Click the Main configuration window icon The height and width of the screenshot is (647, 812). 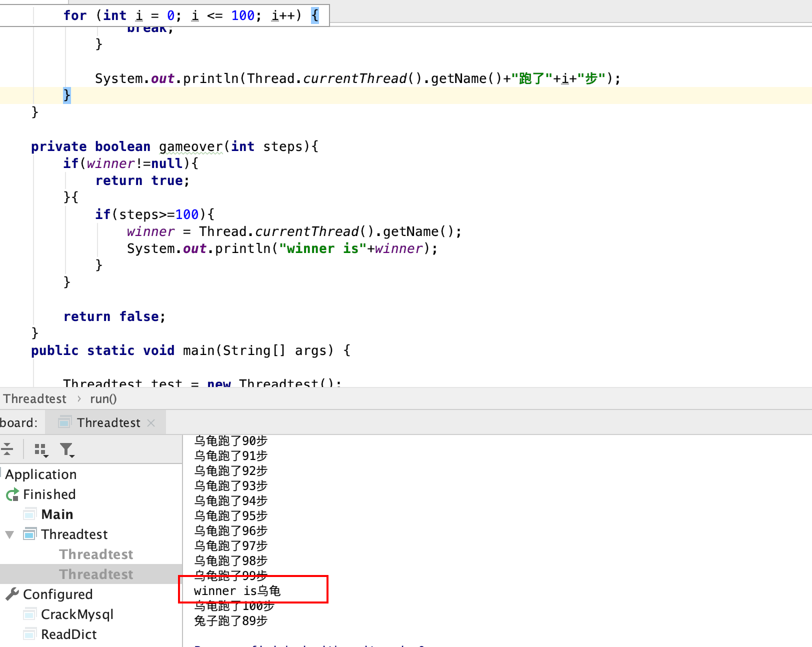click(x=30, y=514)
